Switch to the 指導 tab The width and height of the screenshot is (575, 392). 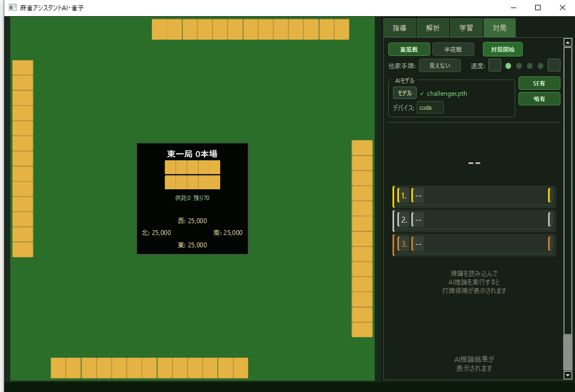click(x=399, y=28)
